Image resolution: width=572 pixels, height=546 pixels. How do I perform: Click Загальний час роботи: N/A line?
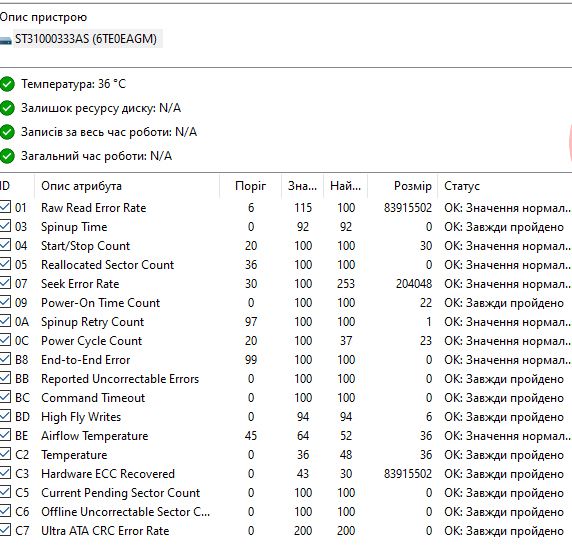(96, 156)
